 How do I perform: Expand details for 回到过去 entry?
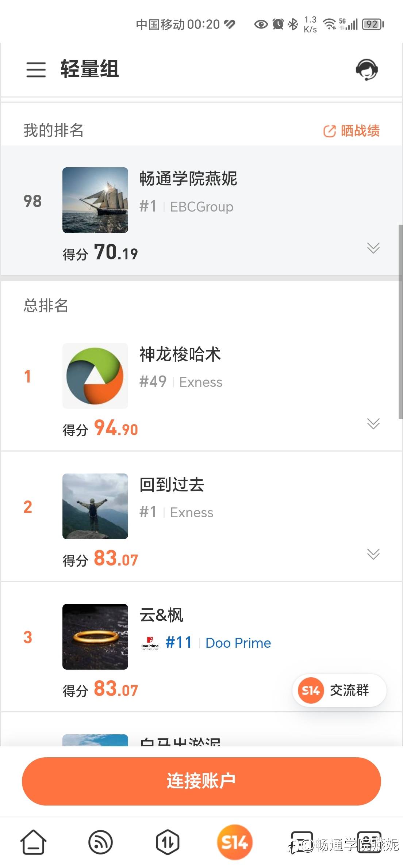pyautogui.click(x=373, y=554)
